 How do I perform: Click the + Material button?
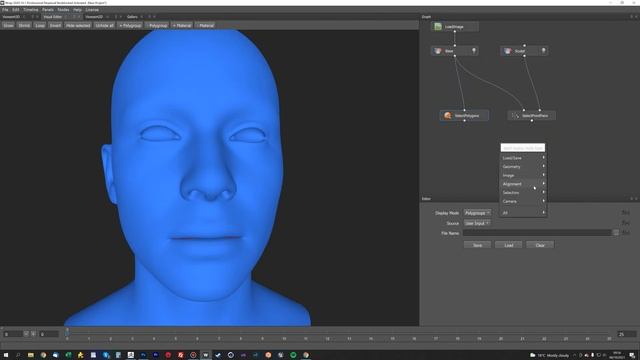coord(182,25)
